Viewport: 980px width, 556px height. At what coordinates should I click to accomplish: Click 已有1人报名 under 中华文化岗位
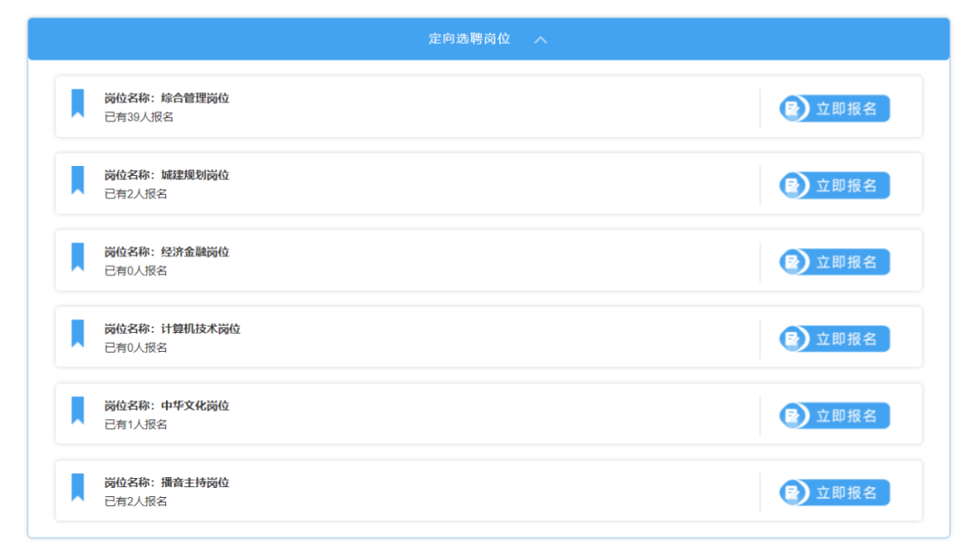coord(135,424)
